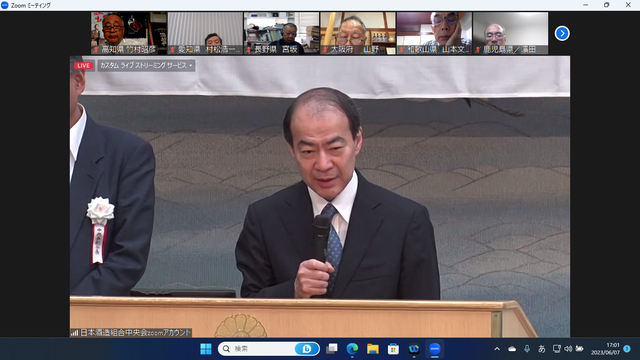Select the 鹿児島県 participant video thumbnail
Viewport: 640px width, 360px height.
click(x=511, y=33)
